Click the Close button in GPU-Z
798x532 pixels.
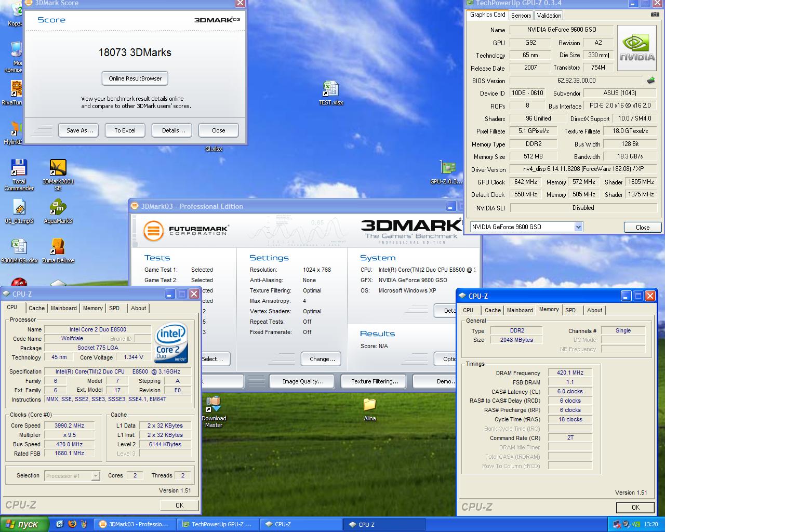[643, 228]
